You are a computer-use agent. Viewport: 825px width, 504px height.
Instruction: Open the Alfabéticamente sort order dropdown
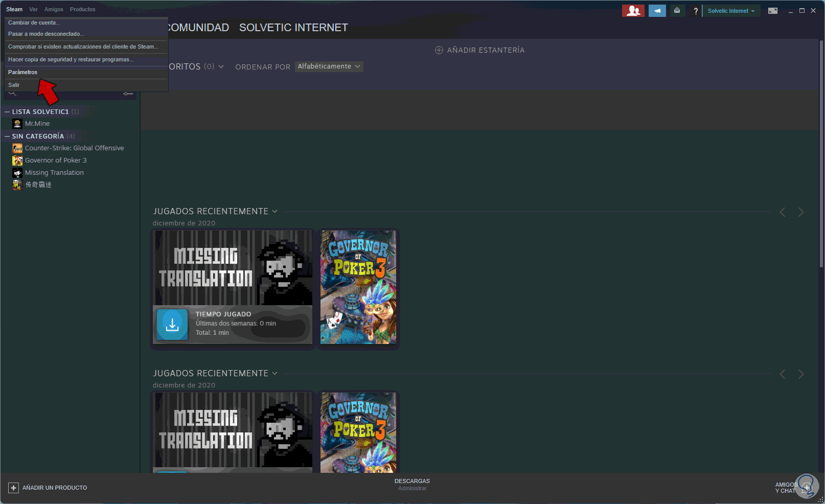coord(329,66)
